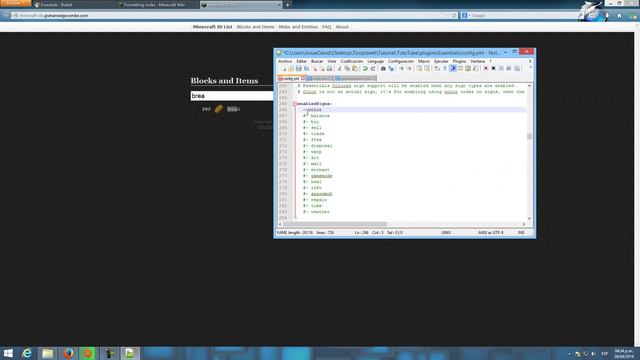640x360 pixels.
Task: Collapse enabledSigns fold marker
Action: 295,104
